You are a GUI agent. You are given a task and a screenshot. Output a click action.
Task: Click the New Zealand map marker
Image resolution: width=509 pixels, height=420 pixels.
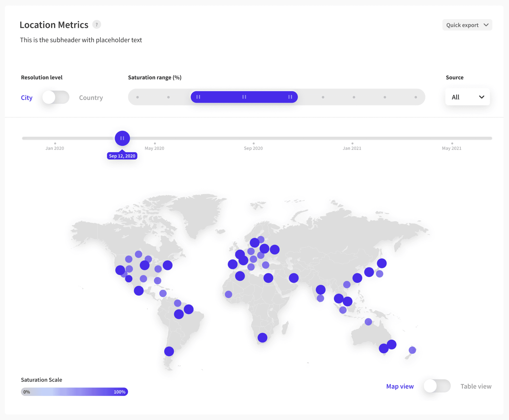coord(412,350)
